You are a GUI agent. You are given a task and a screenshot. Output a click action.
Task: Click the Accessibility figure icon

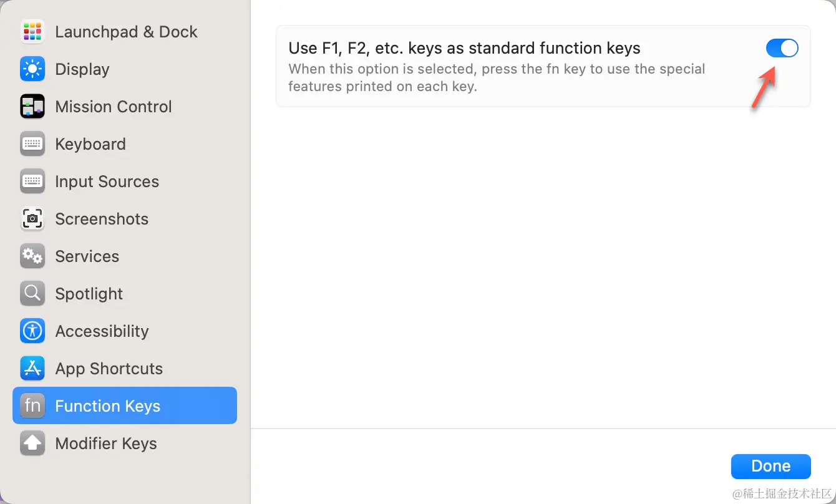[32, 331]
